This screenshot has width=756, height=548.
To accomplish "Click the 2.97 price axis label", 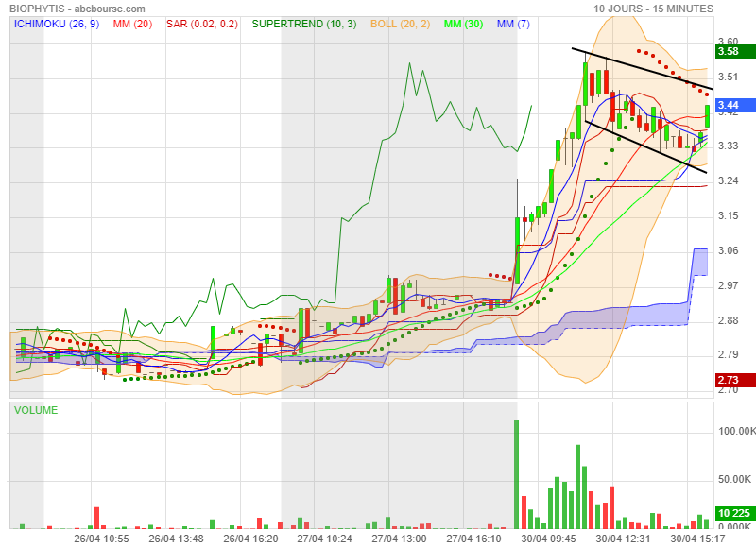I will 728,285.
